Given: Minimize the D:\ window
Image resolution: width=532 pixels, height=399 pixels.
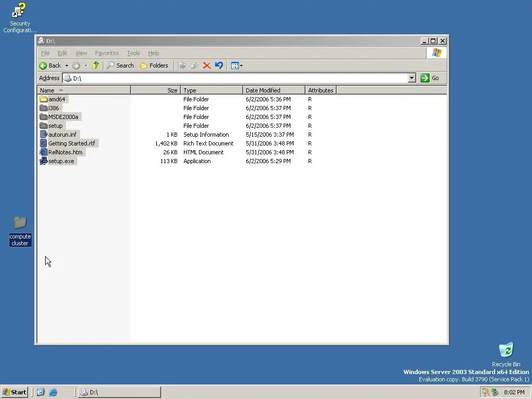Looking at the screenshot, I should (424, 41).
